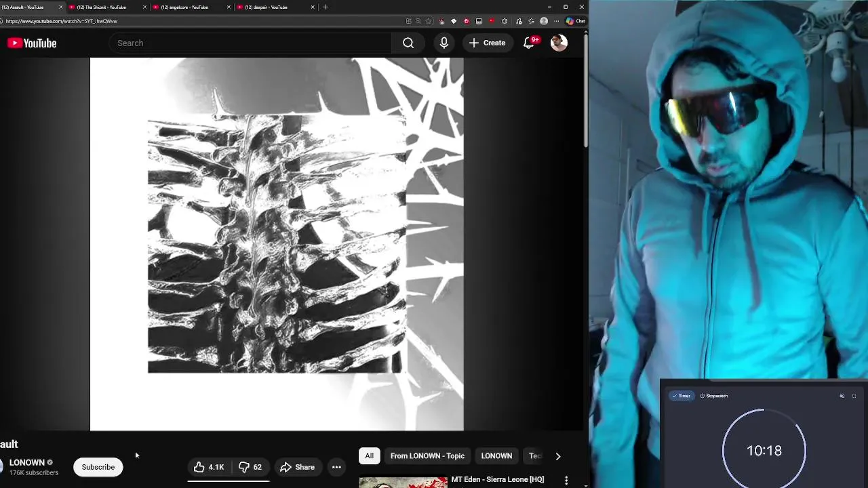Screen dimensions: 868x488
Task: Click the red YouTube extension icon
Action: coord(492,21)
